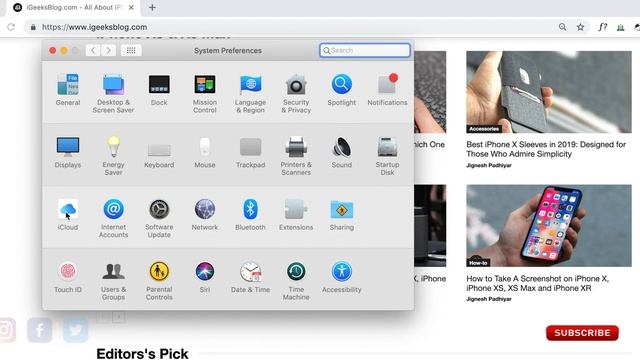Click the Accessories category tag
Image resolution: width=640 pixels, height=360 pixels.
pyautogui.click(x=484, y=129)
